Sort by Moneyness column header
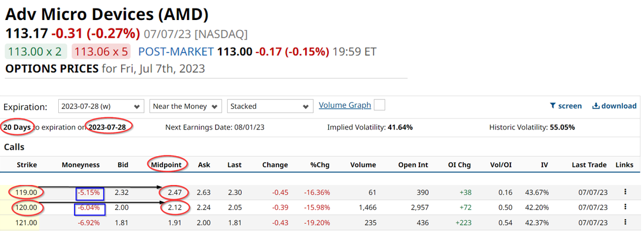 pyautogui.click(x=81, y=165)
